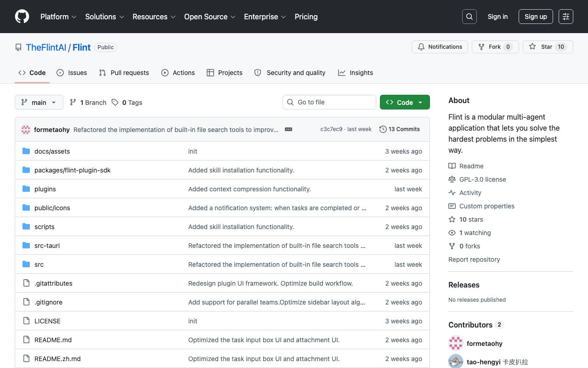The image size is (588, 368).
Task: Open the README.md file
Action: (53, 340)
